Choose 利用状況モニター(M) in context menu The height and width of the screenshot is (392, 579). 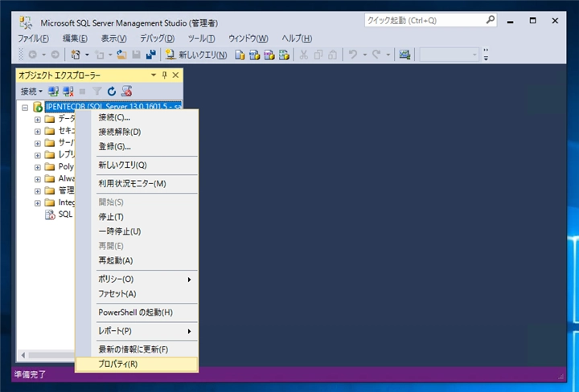point(137,184)
